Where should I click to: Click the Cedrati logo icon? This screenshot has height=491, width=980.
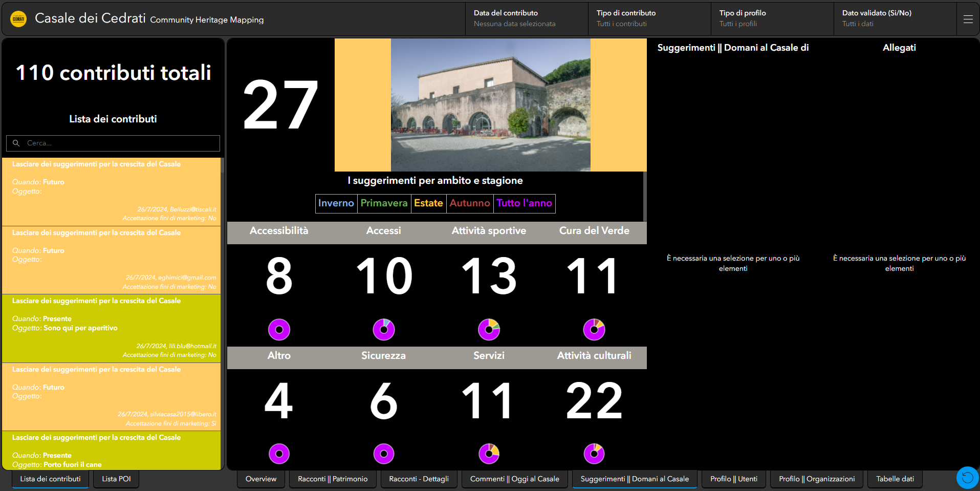coord(18,19)
